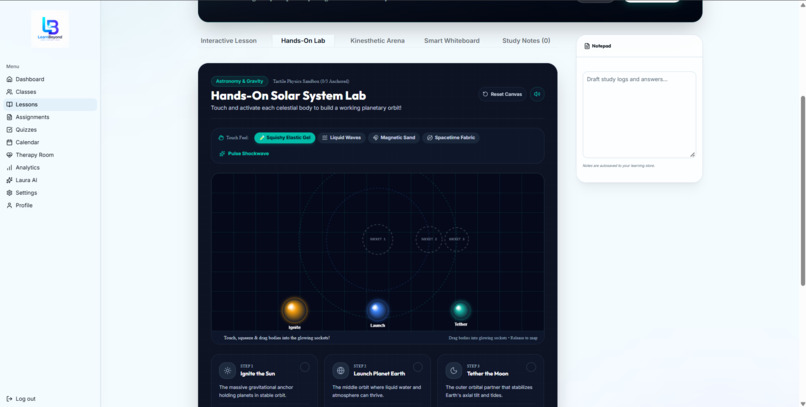
Task: Click the Socket 1 center dashed circle
Action: click(x=377, y=239)
